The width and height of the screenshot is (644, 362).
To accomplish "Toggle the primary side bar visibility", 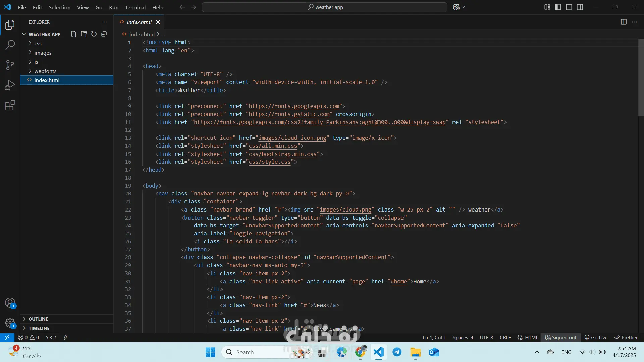I will tap(558, 7).
